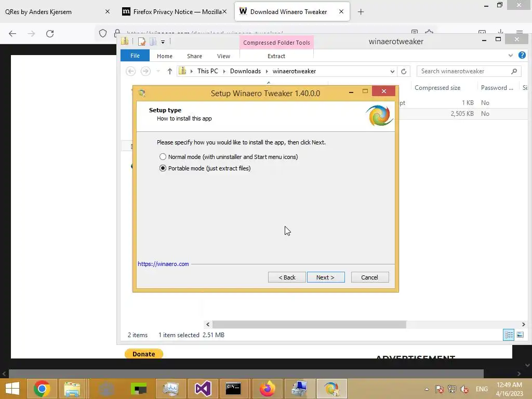Go back in the setup wizard

pos(287,277)
